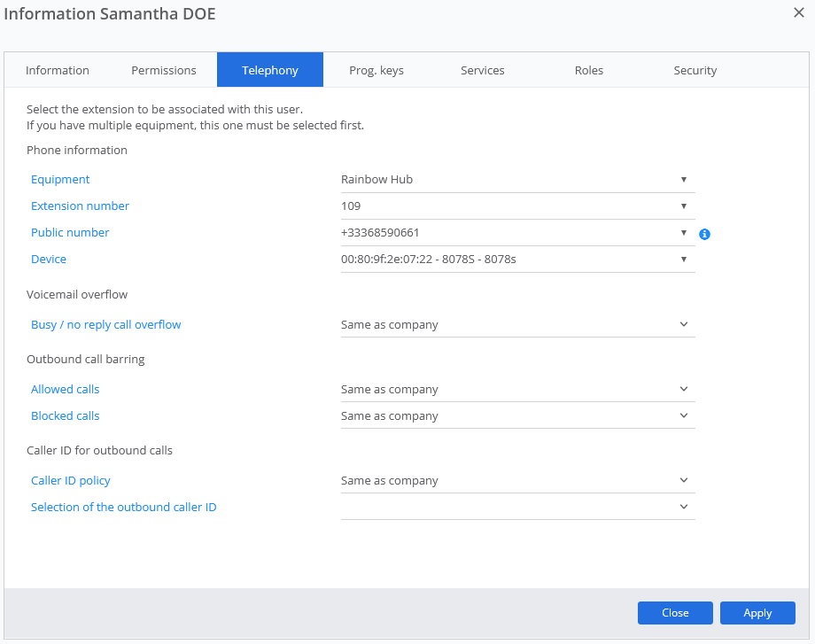
Task: Open the Services tab
Action: tap(482, 70)
